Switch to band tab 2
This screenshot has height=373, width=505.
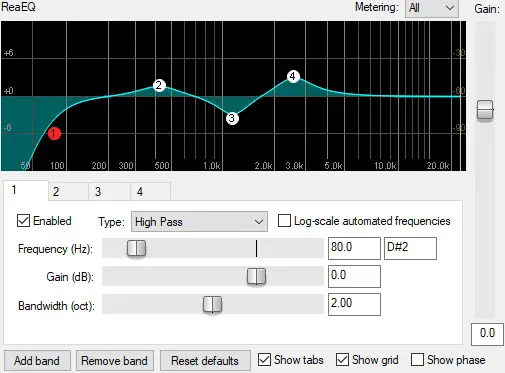[x=68, y=192]
